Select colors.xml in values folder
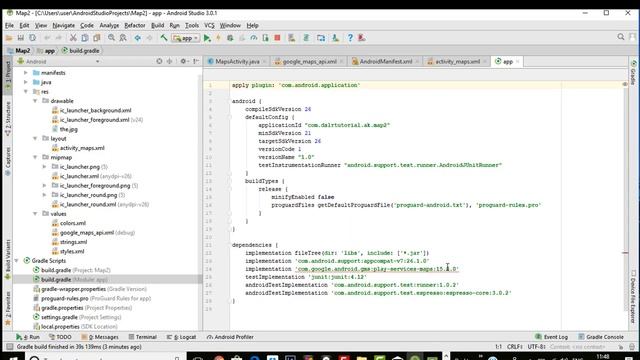Screen dimensions: 640x360 click(x=69, y=223)
